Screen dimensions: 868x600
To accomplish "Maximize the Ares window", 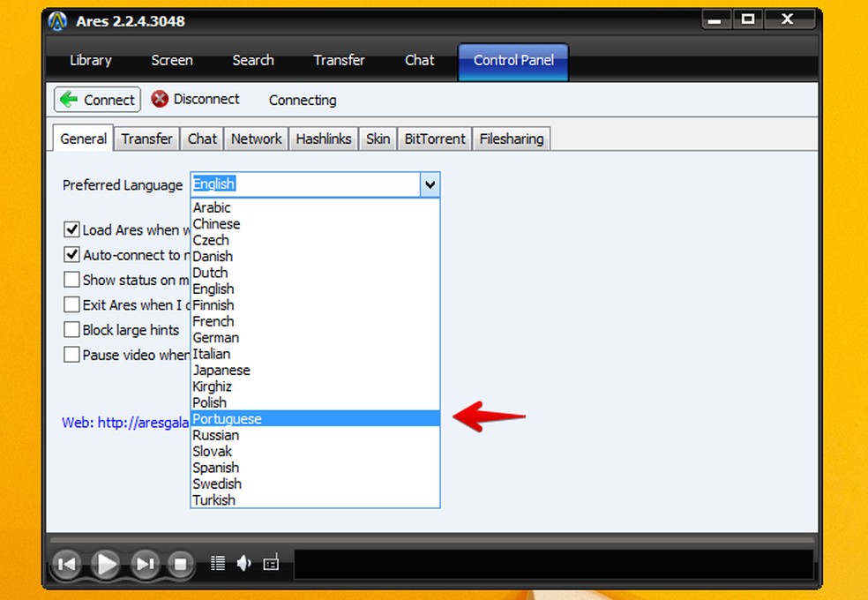I will pos(748,20).
